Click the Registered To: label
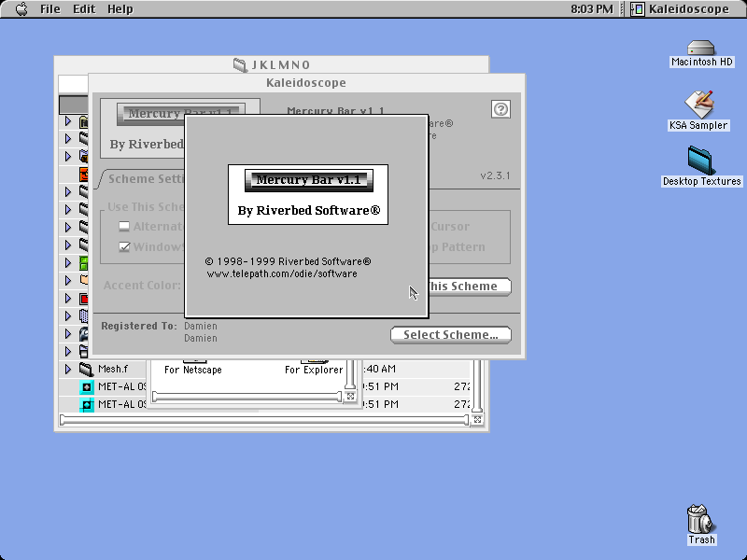Image resolution: width=747 pixels, height=560 pixels. [x=138, y=326]
